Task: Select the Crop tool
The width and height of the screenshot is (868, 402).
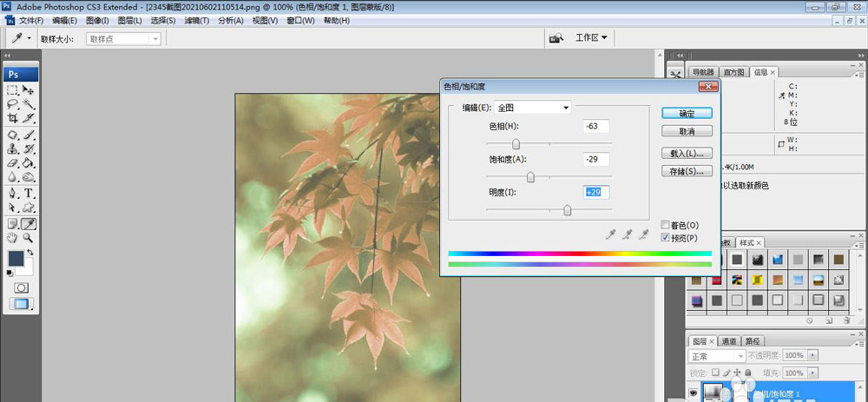Action: click(12, 118)
